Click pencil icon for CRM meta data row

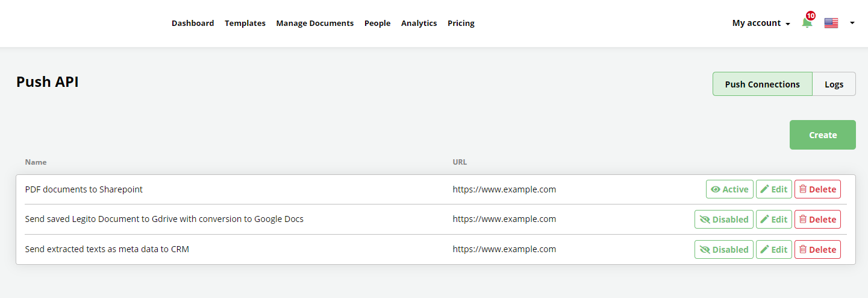coord(765,250)
